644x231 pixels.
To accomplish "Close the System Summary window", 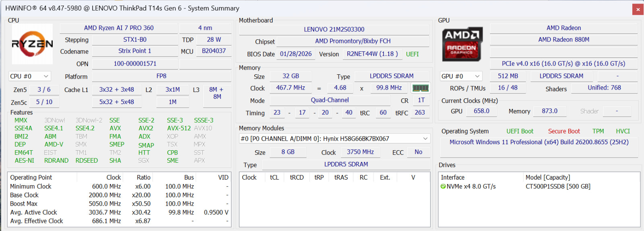I will pos(638,9).
